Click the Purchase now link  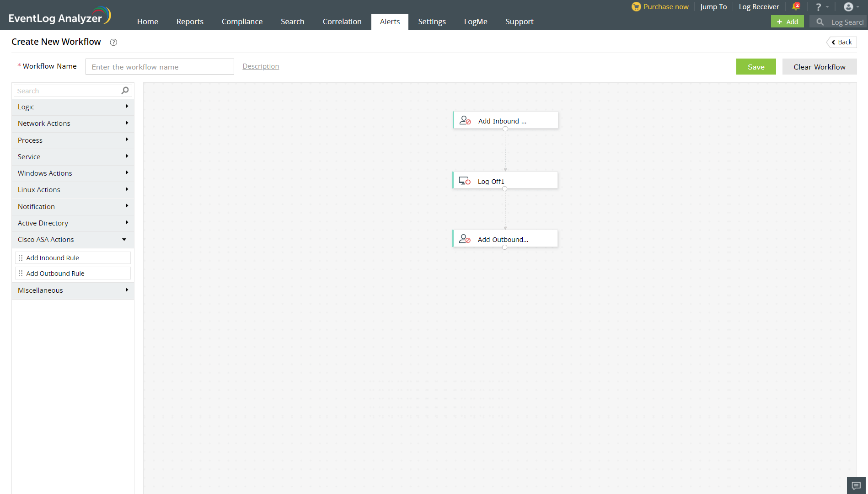pos(666,7)
